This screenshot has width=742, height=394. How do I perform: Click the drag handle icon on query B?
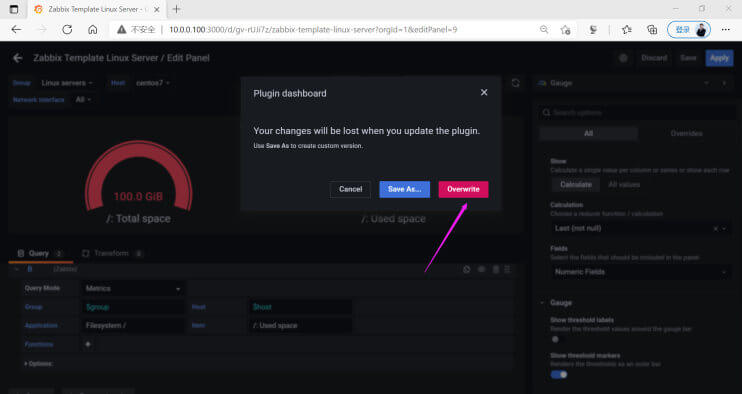[x=507, y=269]
